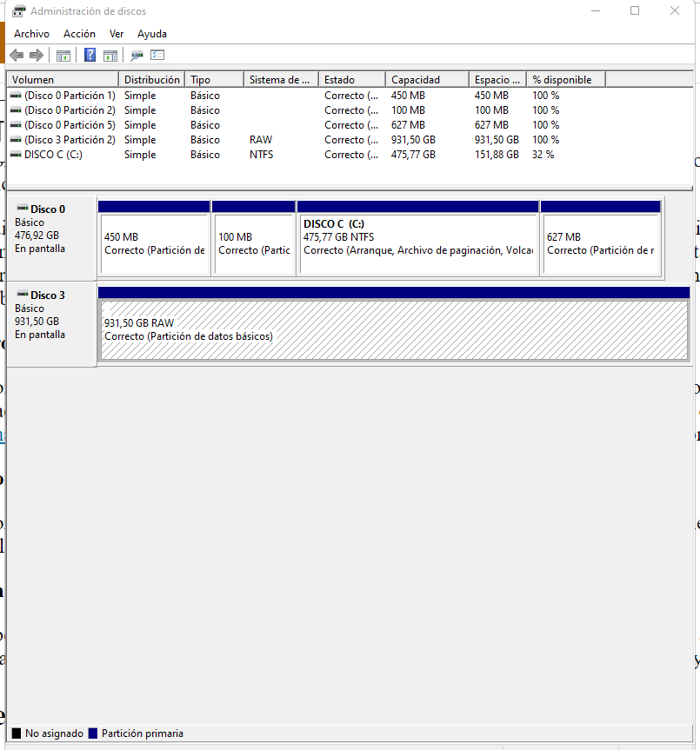Viewport: 700px width, 750px height.
Task: Click the properties checklist toolbar icon
Action: click(x=157, y=56)
